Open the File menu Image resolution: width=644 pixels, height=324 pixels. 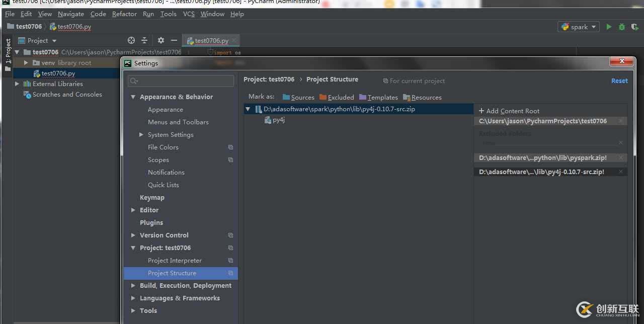(x=10, y=14)
